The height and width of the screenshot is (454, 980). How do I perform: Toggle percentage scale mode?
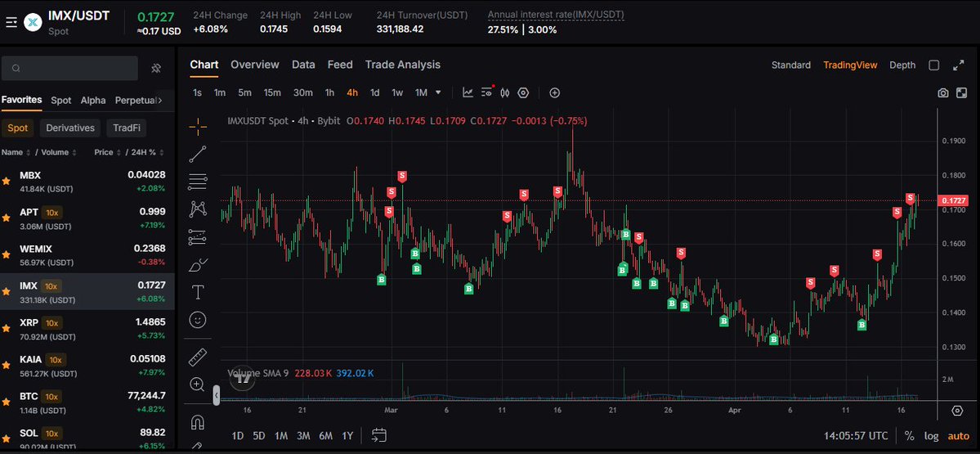tap(910, 436)
